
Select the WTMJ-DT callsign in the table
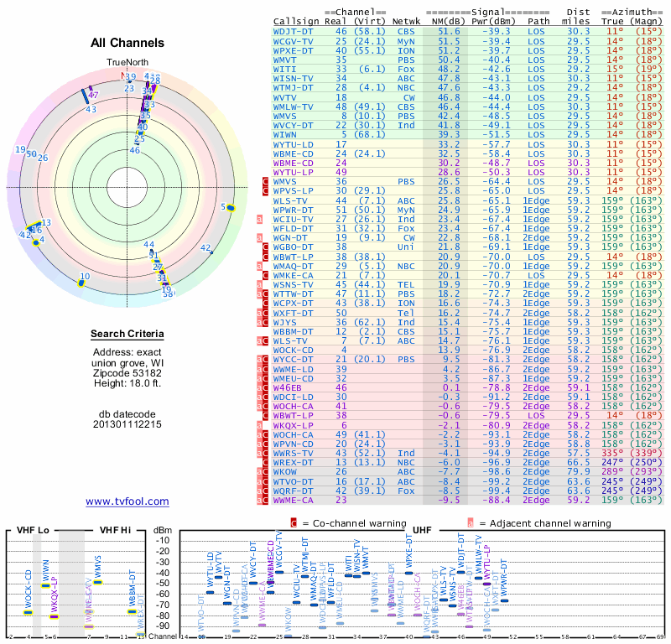pos(293,88)
